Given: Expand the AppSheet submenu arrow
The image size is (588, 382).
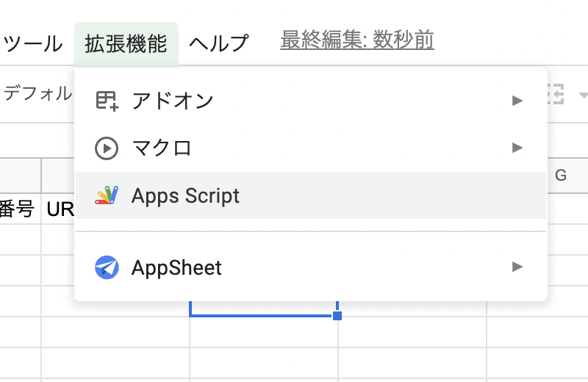Looking at the screenshot, I should point(517,267).
